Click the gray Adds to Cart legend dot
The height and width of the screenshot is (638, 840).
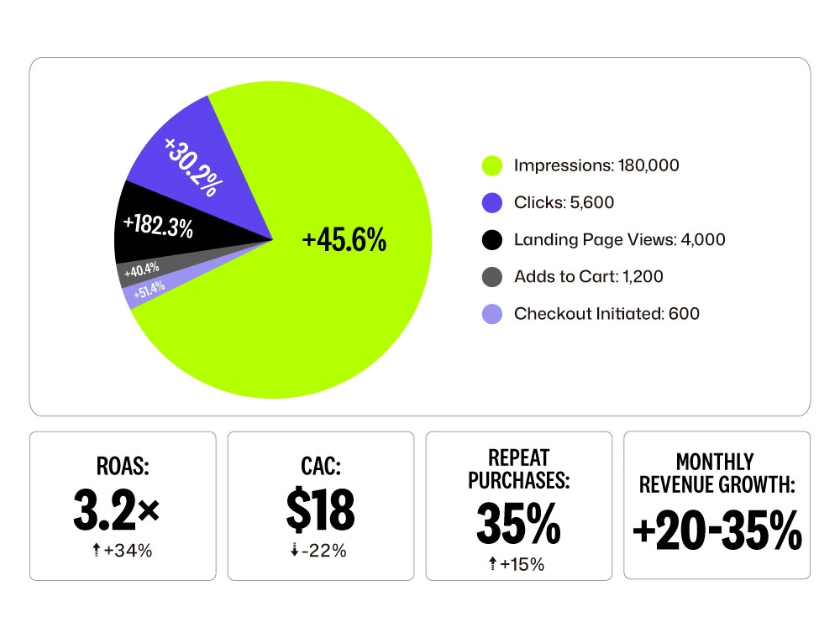[x=493, y=277]
